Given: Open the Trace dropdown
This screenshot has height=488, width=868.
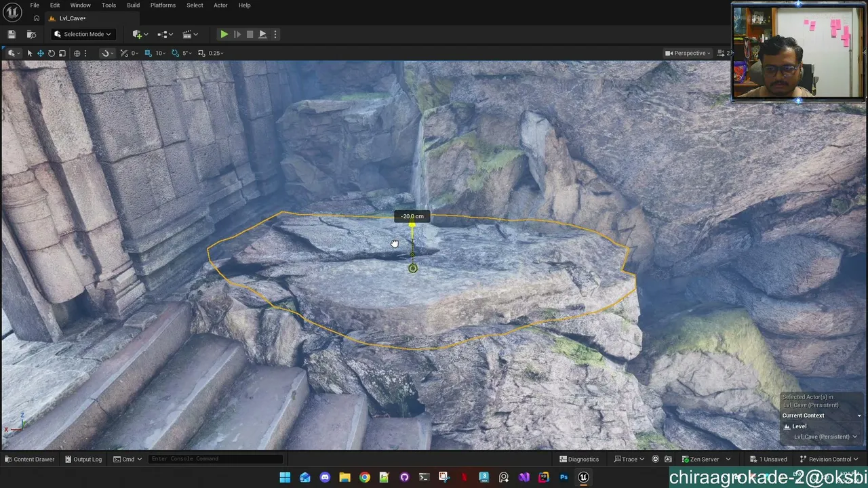Looking at the screenshot, I should click(630, 460).
